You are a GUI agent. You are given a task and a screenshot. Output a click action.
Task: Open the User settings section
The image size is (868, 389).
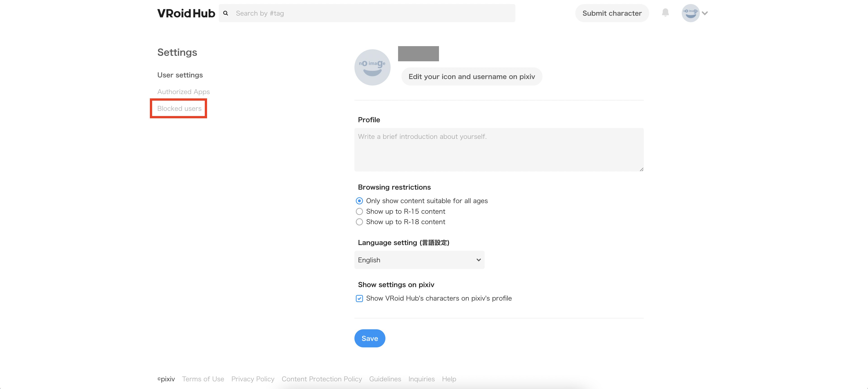(x=180, y=75)
